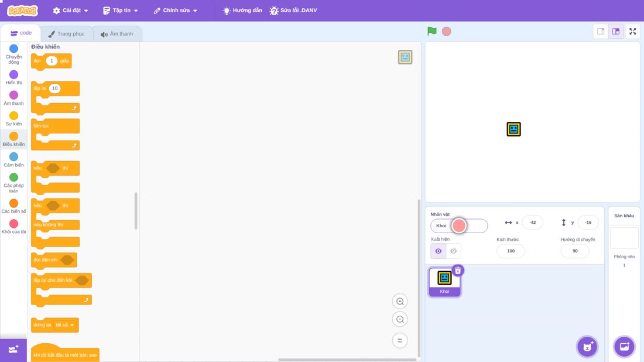Open the dừng lại tất cả dropdown
The width and height of the screenshot is (644, 362).
(x=65, y=325)
